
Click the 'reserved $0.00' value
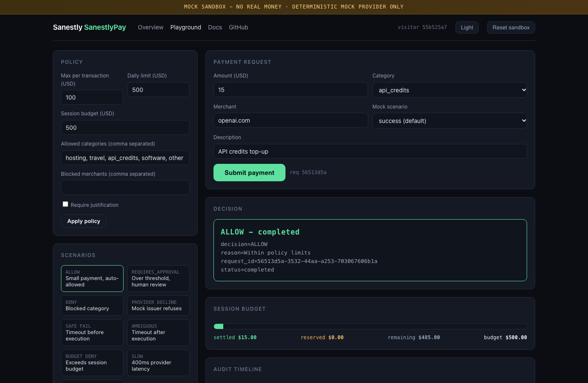click(322, 337)
